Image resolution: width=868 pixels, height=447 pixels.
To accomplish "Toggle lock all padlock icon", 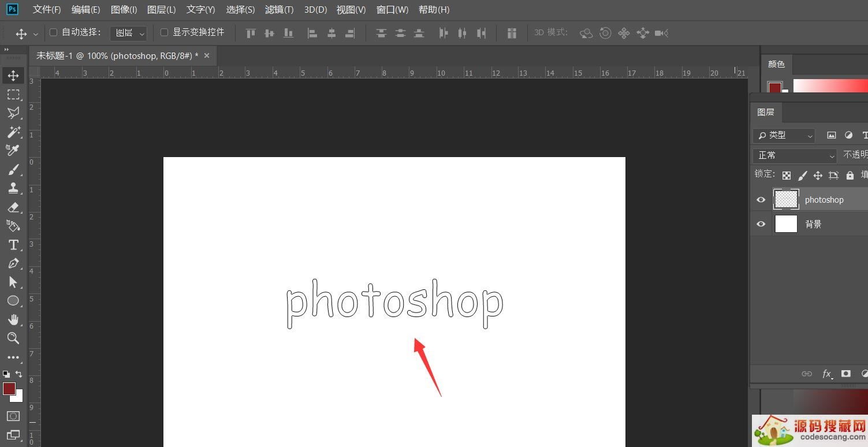I will [x=850, y=175].
